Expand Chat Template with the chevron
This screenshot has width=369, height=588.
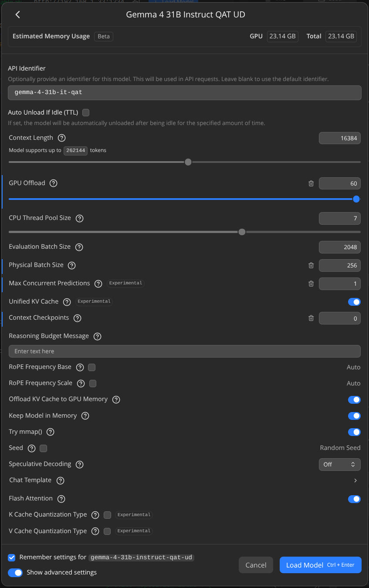click(355, 480)
